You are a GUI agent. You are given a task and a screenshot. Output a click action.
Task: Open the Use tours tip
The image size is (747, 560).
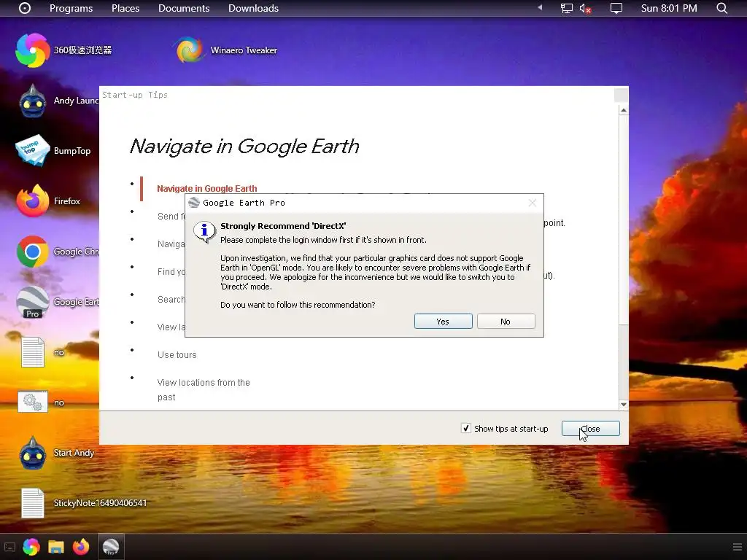point(177,355)
